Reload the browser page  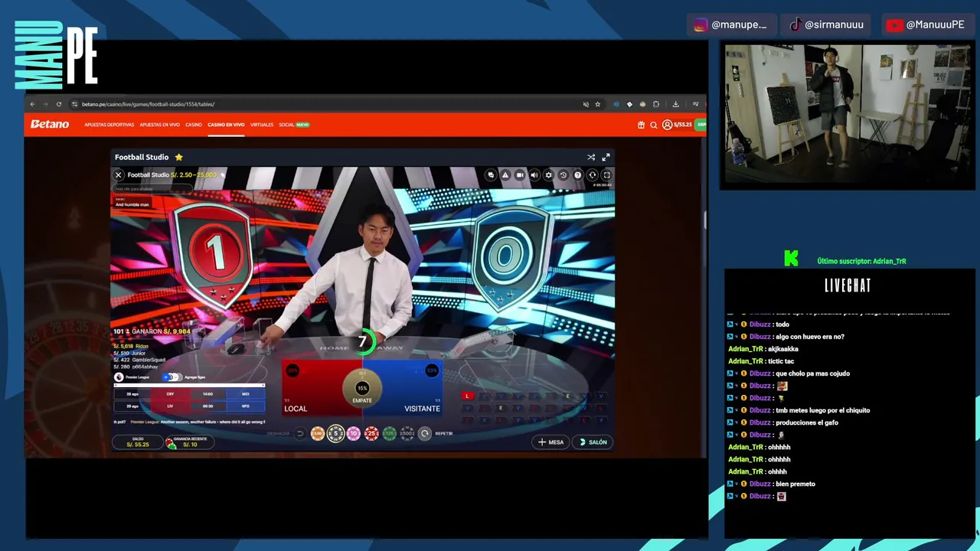click(58, 104)
